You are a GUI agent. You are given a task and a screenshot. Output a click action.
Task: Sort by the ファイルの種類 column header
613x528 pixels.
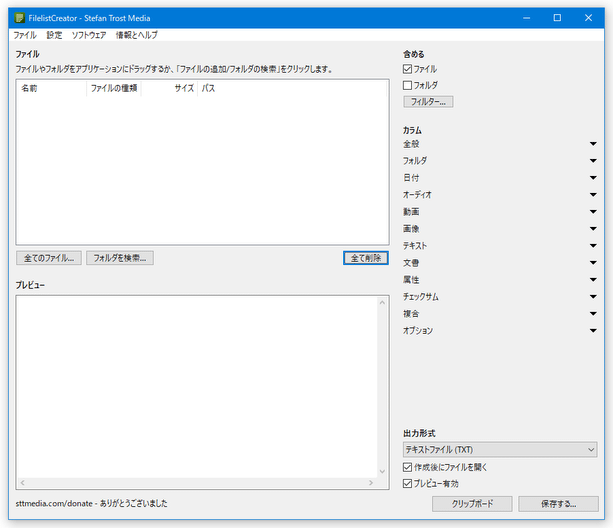click(x=114, y=88)
